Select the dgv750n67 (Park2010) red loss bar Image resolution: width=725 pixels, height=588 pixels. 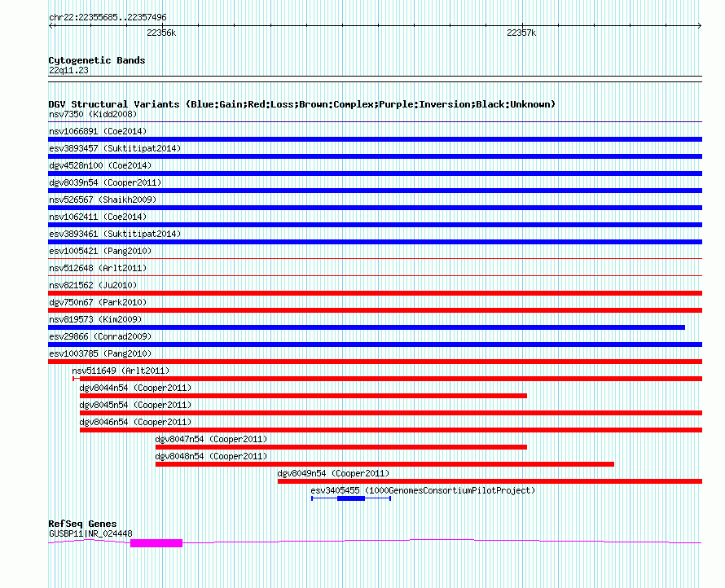click(375, 310)
